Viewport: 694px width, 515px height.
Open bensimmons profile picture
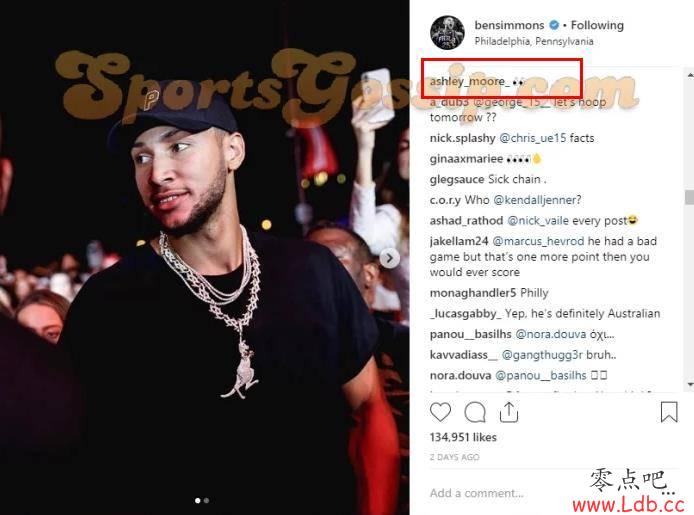[x=447, y=32]
